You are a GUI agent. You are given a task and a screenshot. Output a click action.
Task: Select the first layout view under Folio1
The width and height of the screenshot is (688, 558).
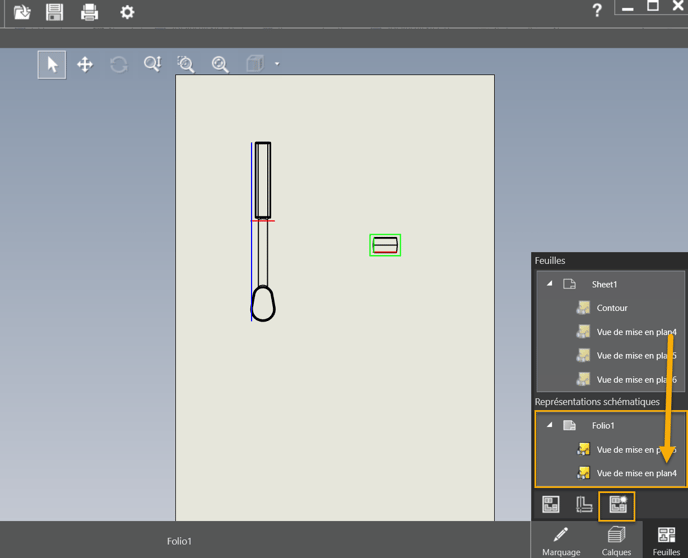click(636, 450)
